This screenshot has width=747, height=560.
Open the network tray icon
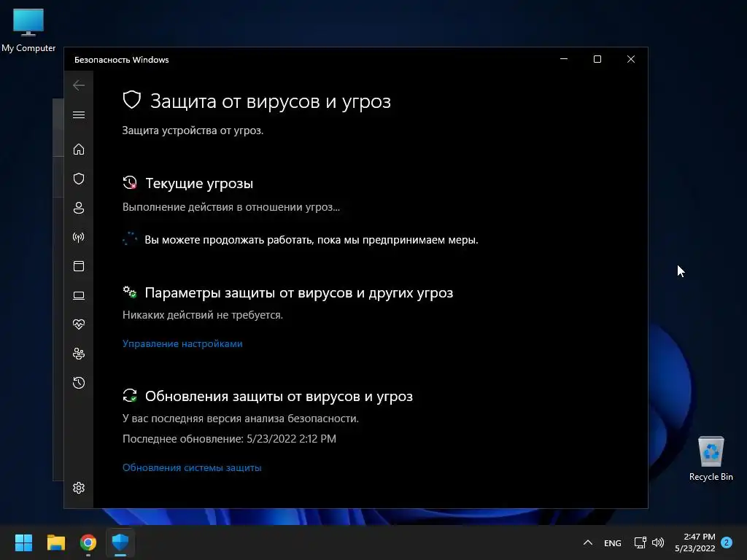click(x=640, y=542)
